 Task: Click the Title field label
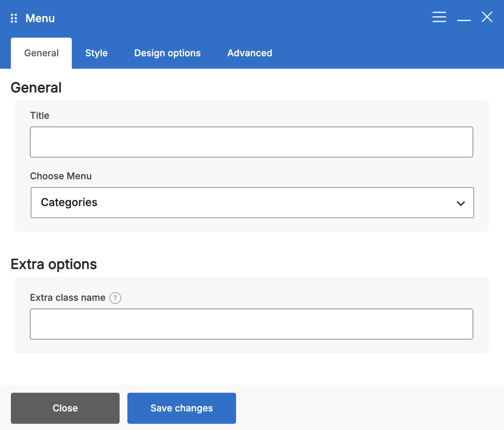pos(40,115)
